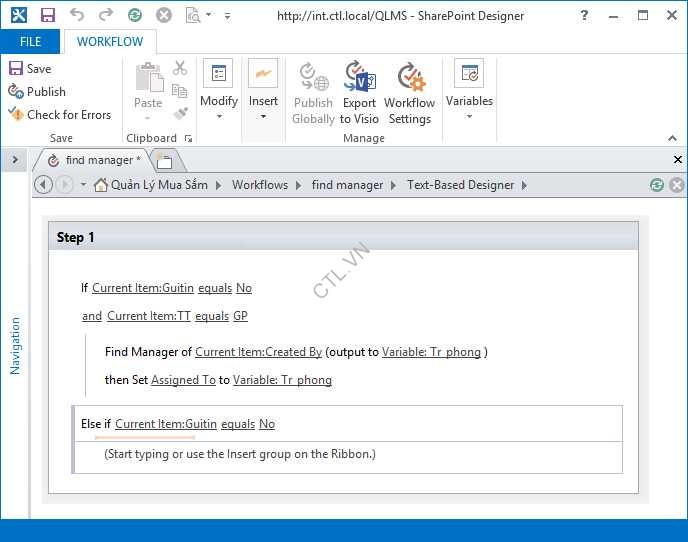Open Workflow Settings
This screenshot has width=688, height=542.
pos(409,92)
